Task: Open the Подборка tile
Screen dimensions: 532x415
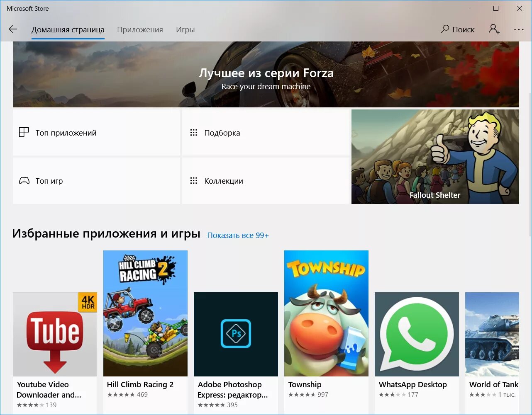Action: tap(266, 132)
